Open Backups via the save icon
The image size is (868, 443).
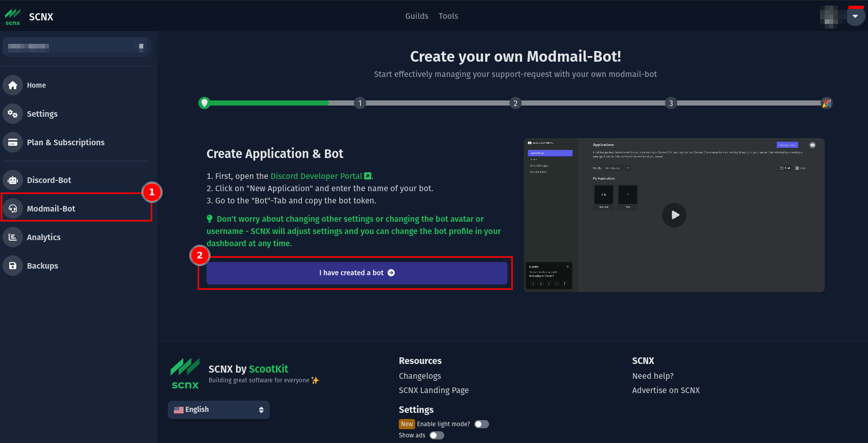[13, 266]
